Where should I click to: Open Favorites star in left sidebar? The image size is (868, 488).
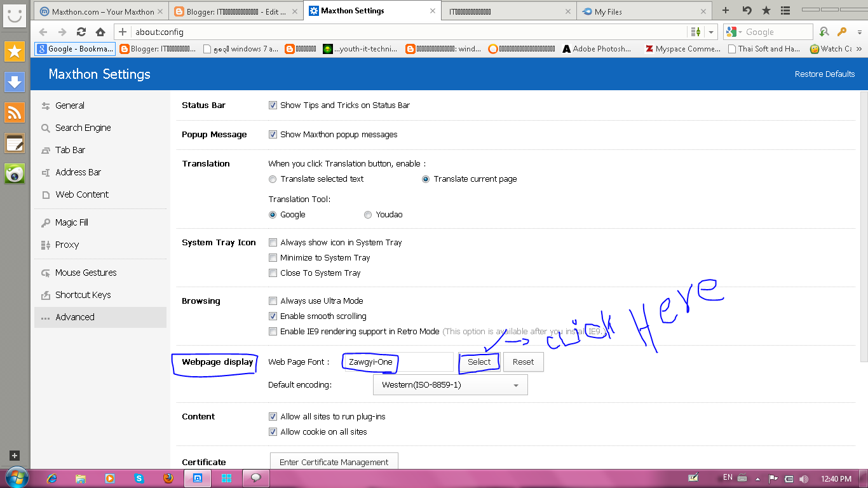coord(14,51)
